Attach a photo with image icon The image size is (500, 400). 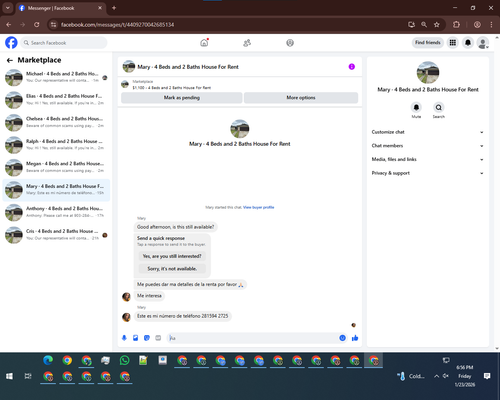[136, 338]
